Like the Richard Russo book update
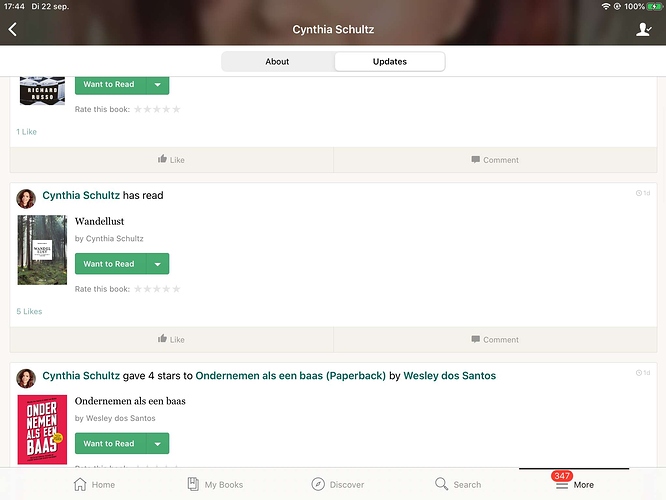This screenshot has width=666, height=500. point(171,160)
